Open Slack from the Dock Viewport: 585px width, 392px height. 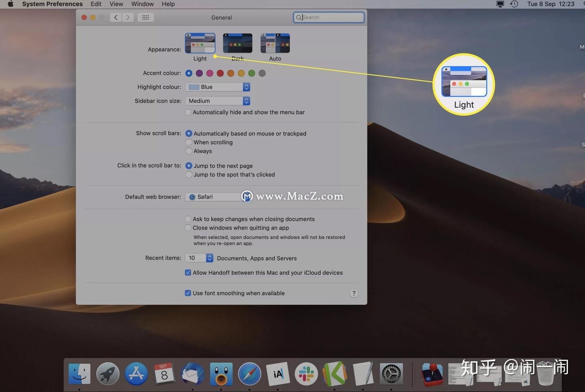tap(306, 374)
